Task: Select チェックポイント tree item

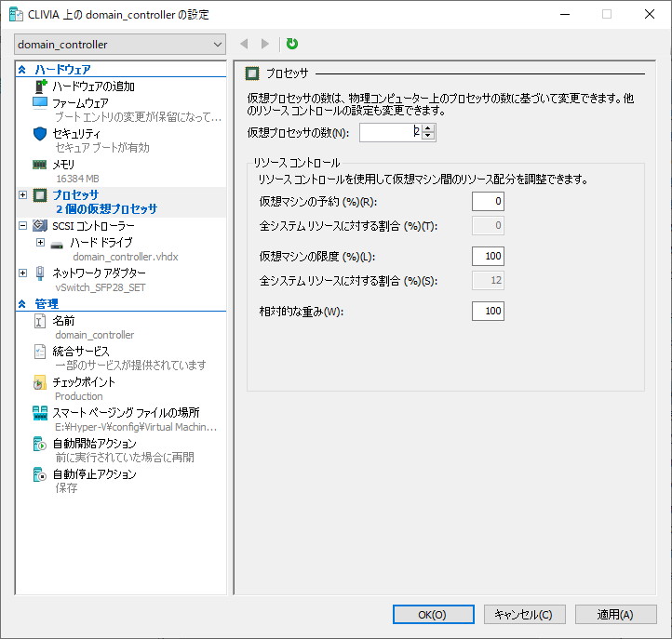Action: [x=84, y=382]
